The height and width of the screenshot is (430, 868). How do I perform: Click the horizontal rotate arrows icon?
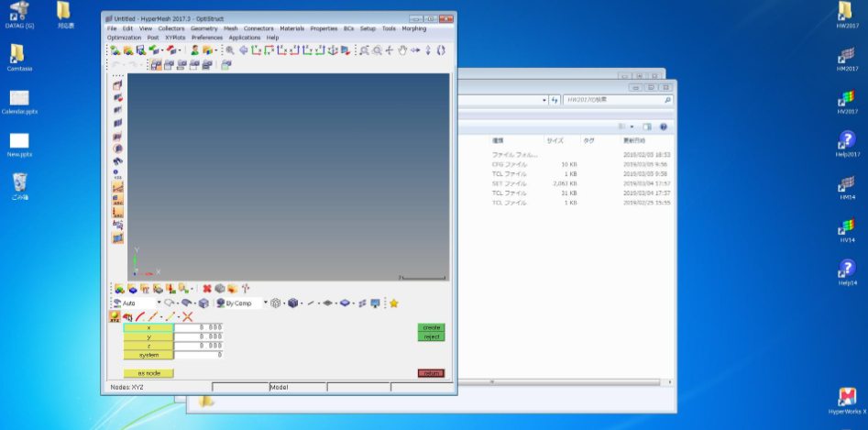click(x=415, y=50)
